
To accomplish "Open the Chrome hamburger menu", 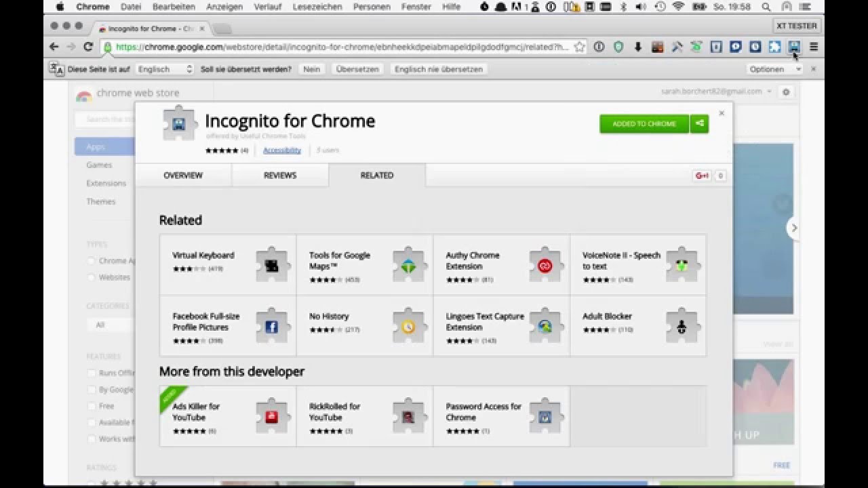I will coord(814,47).
